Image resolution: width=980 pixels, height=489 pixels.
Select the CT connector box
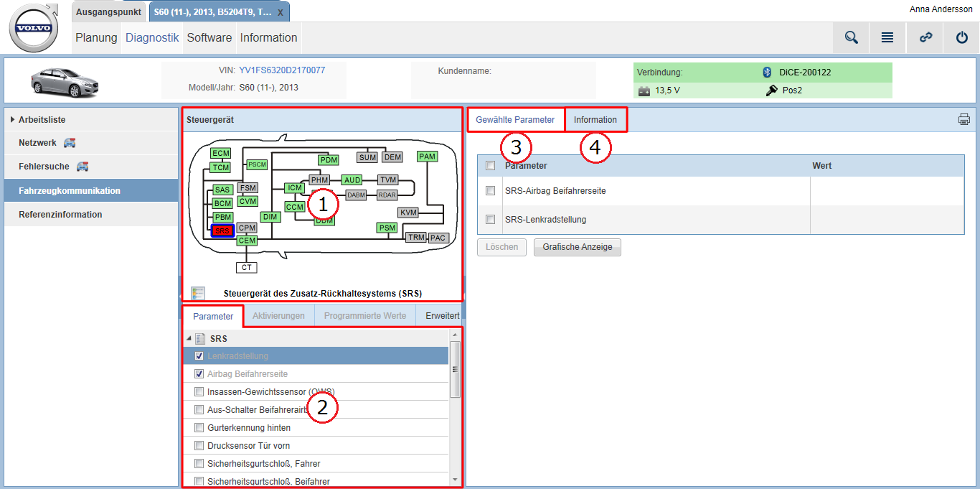click(247, 267)
